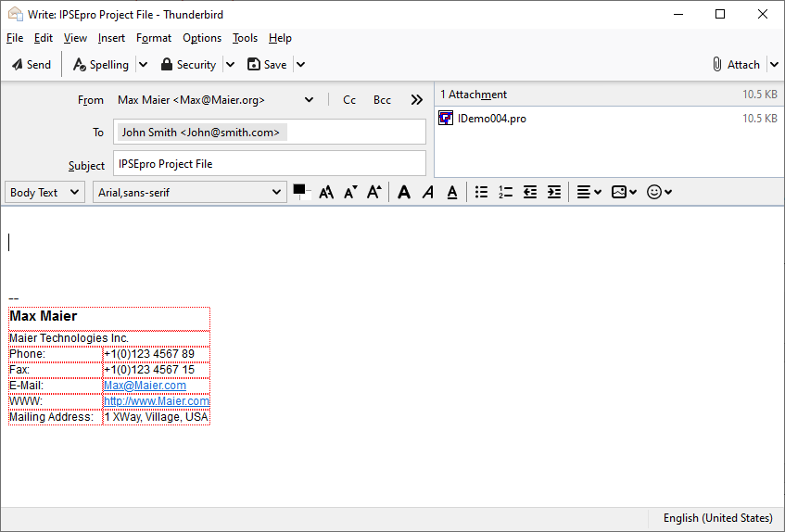Expand the Spelling language dropdown arrow

pos(143,65)
